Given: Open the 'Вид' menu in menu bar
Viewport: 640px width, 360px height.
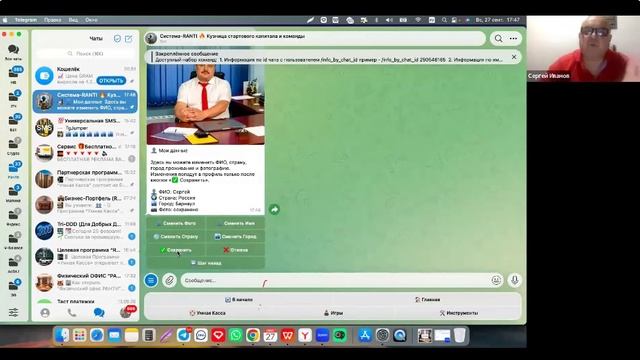Looking at the screenshot, I should tap(73, 20).
